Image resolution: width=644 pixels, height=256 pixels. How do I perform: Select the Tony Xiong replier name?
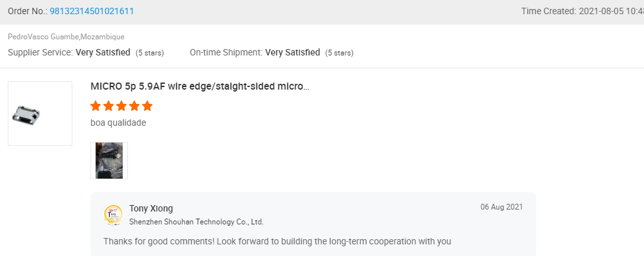coord(151,208)
